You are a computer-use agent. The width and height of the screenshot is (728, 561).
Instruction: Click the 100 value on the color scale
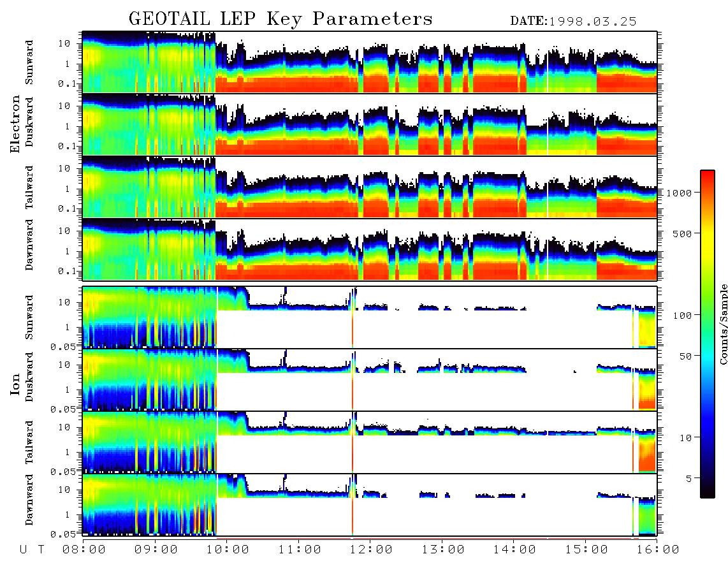point(682,316)
